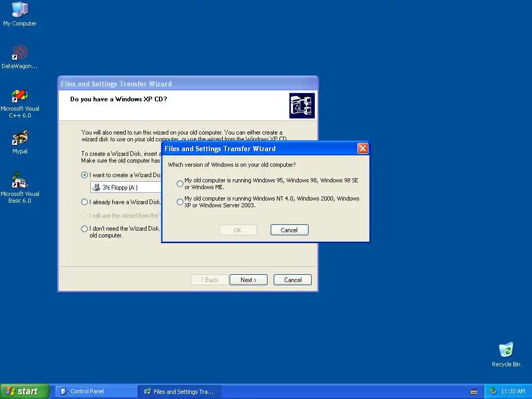Choose Windows 95/98/ME old computer option
The width and height of the screenshot is (532, 399).
click(180, 183)
